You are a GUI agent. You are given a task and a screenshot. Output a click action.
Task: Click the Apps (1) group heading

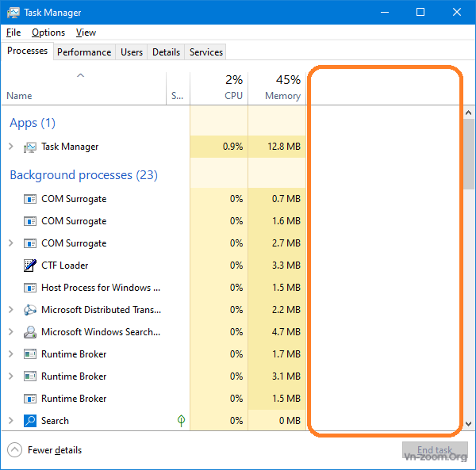pyautogui.click(x=33, y=123)
